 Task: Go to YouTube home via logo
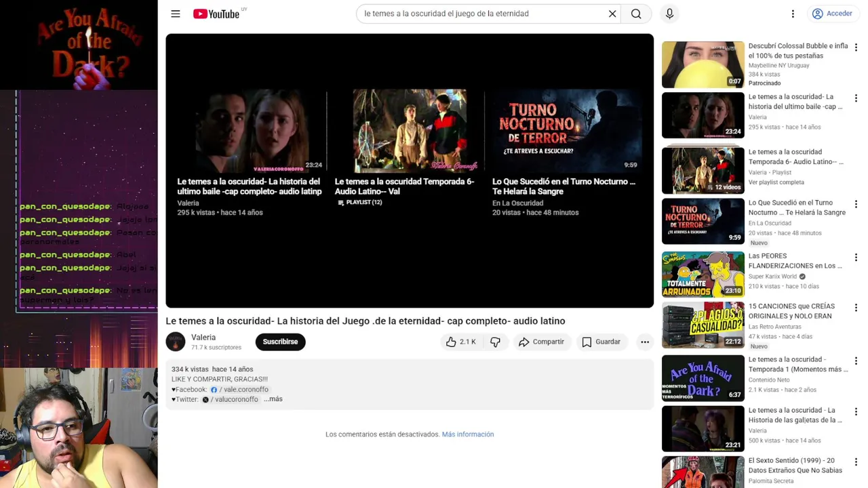pos(216,14)
